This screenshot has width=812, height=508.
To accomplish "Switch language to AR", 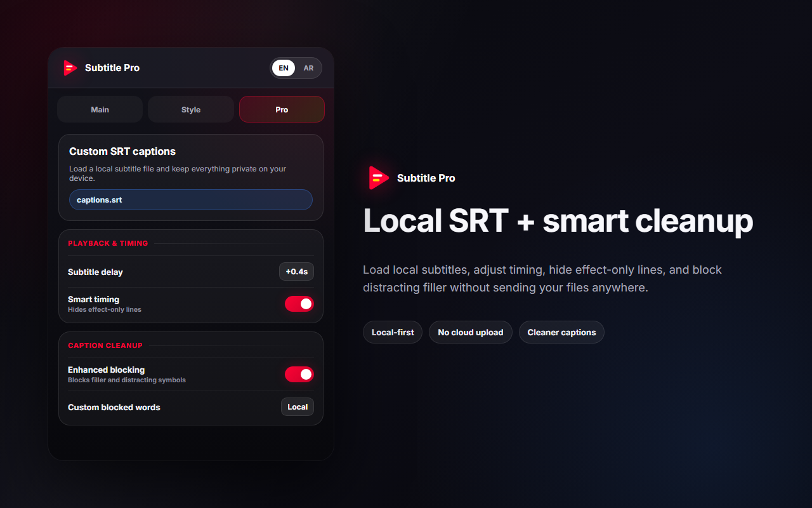I will point(308,68).
